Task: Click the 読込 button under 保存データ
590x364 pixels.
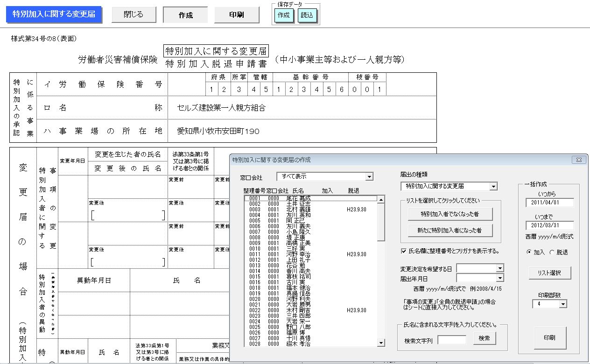Action: tap(307, 15)
